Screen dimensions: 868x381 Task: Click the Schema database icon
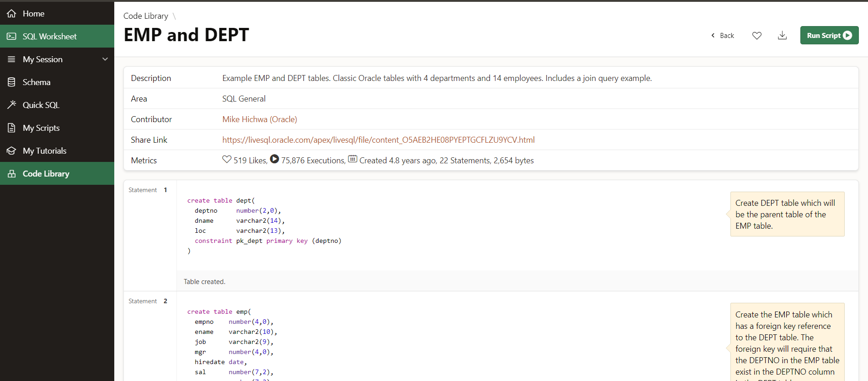click(11, 82)
